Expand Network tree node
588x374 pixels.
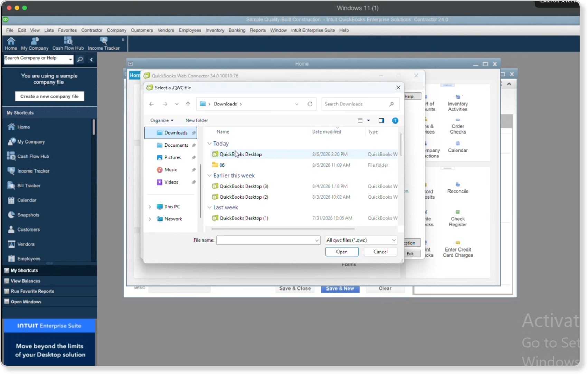tap(150, 219)
